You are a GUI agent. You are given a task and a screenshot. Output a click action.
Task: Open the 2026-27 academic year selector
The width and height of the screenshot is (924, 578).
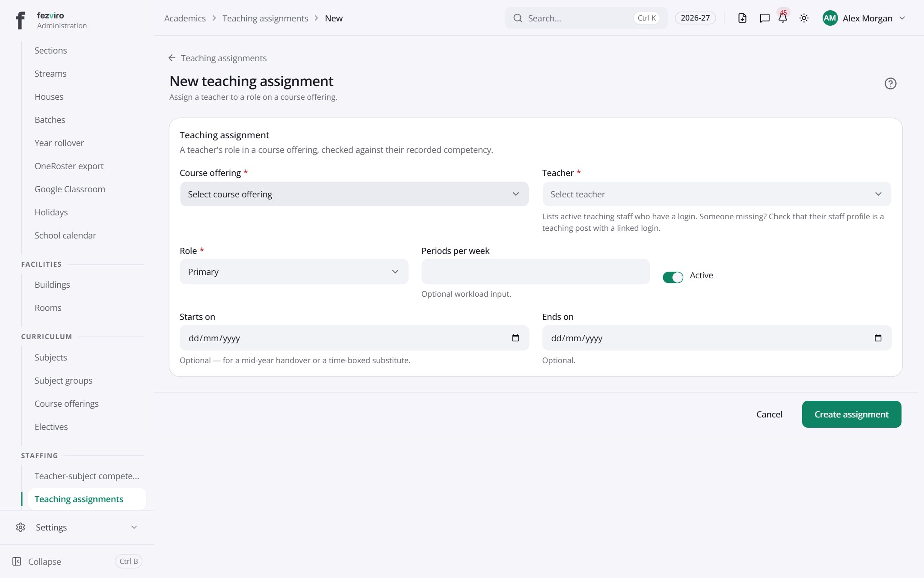[x=695, y=18]
